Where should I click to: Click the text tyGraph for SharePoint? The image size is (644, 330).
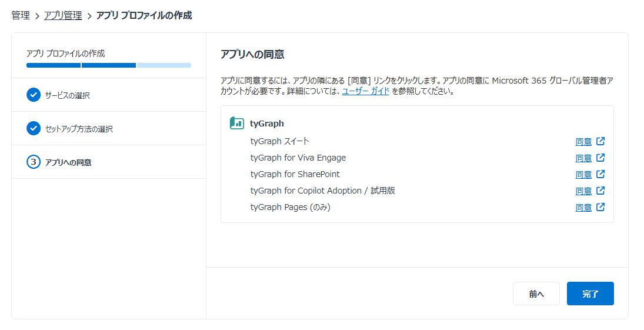point(295,174)
